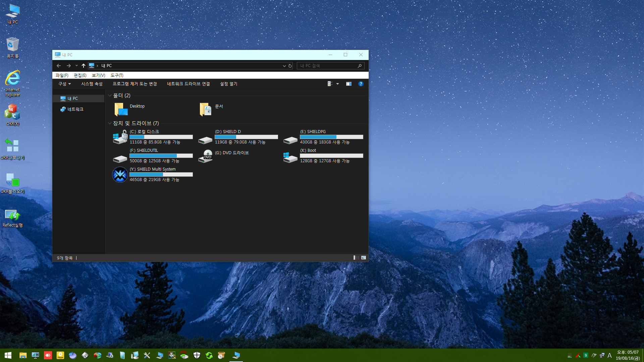Click the E: SHIELDPG usage bar
Image resolution: width=644 pixels, height=362 pixels.
pyautogui.click(x=331, y=137)
